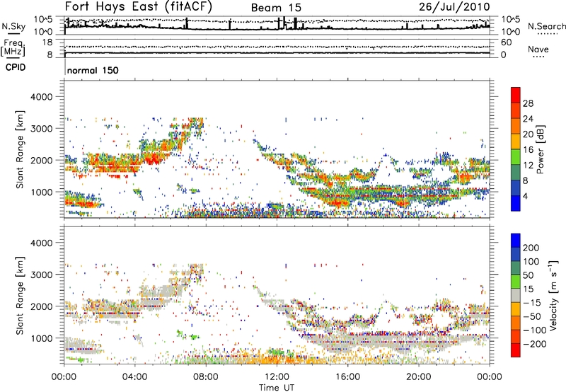The width and height of the screenshot is (566, 392).
Task: Click the 'Freq. [MHz]' label
Action: pyautogui.click(x=13, y=47)
